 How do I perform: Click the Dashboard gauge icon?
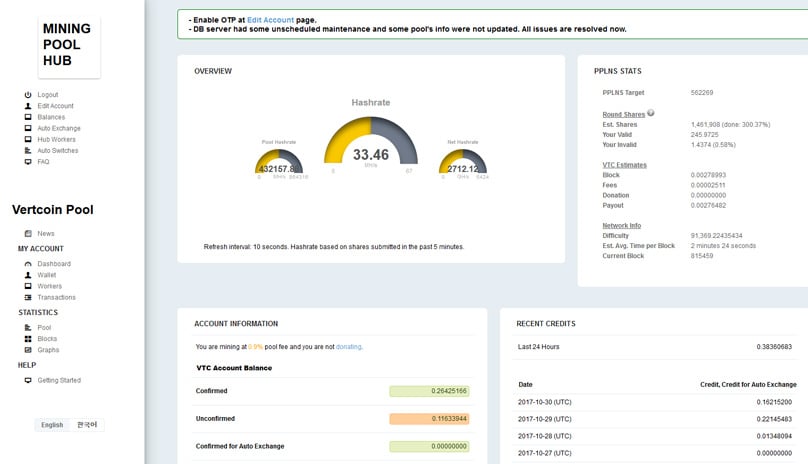pyautogui.click(x=28, y=264)
